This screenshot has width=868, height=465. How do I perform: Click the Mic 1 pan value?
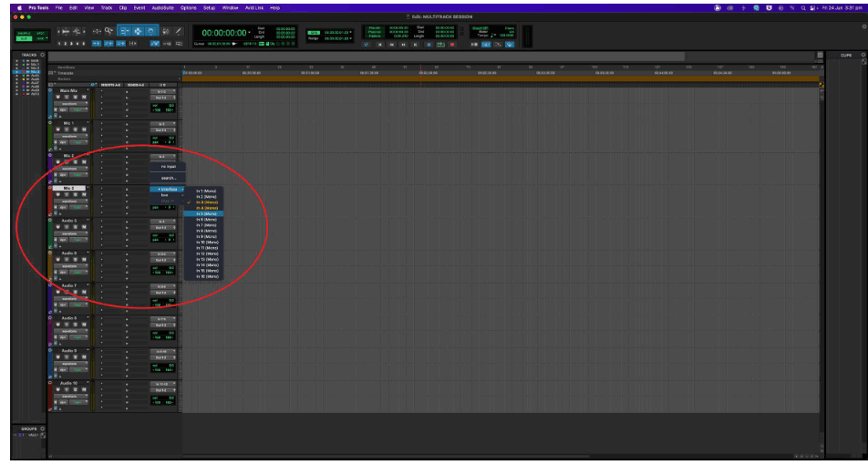click(170, 142)
